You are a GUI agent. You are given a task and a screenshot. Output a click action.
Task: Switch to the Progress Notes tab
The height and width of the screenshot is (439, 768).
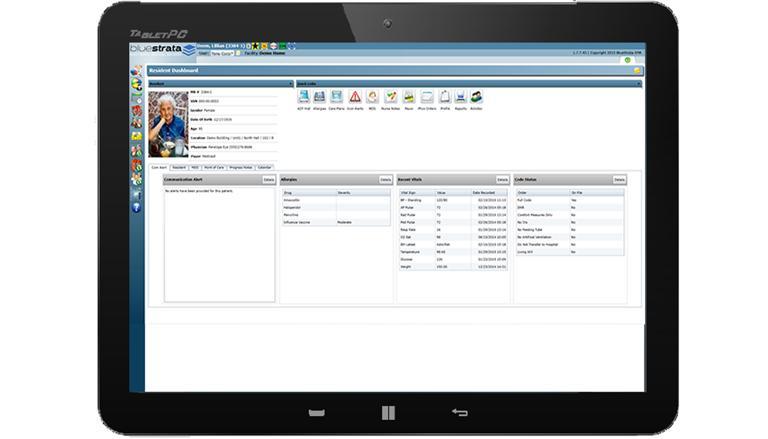pos(240,168)
